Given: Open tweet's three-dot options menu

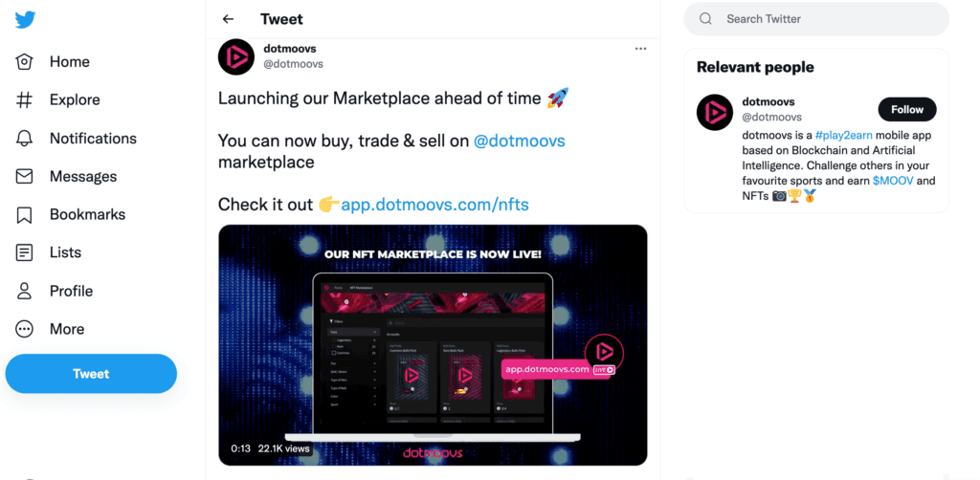Looking at the screenshot, I should point(640,49).
